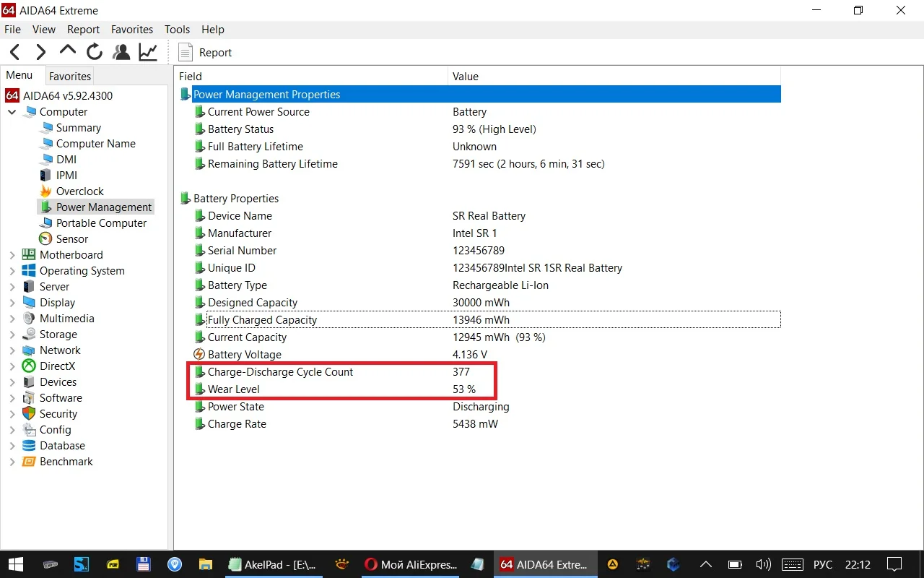The width and height of the screenshot is (924, 578).
Task: Open the Tools menu
Action: pyautogui.click(x=178, y=30)
